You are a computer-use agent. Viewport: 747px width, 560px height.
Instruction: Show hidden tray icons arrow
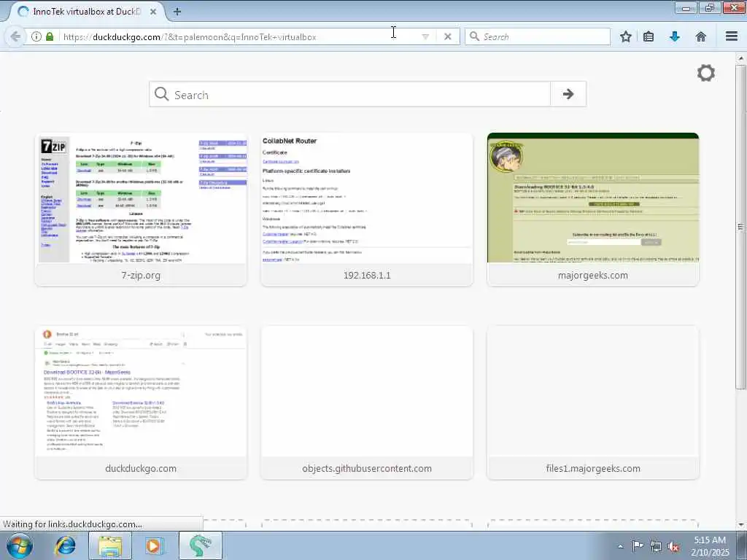[x=620, y=546]
